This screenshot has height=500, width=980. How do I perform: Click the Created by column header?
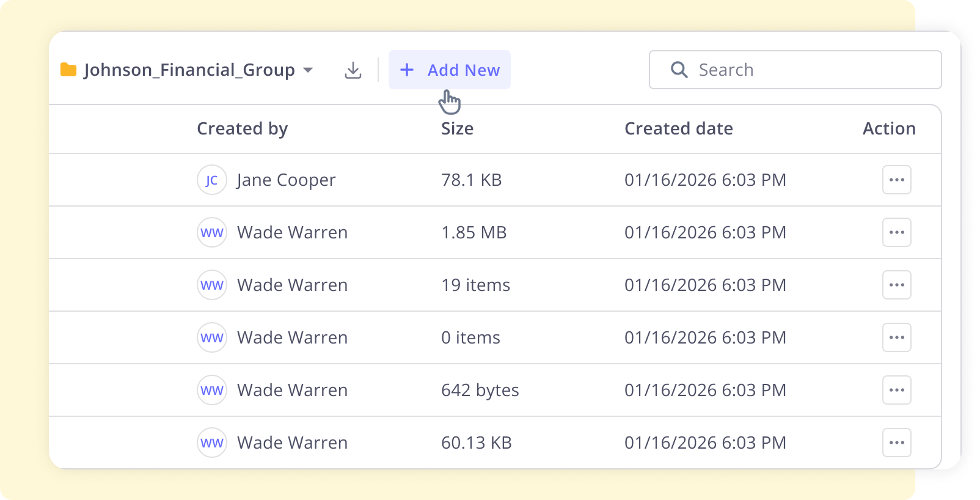click(x=242, y=129)
